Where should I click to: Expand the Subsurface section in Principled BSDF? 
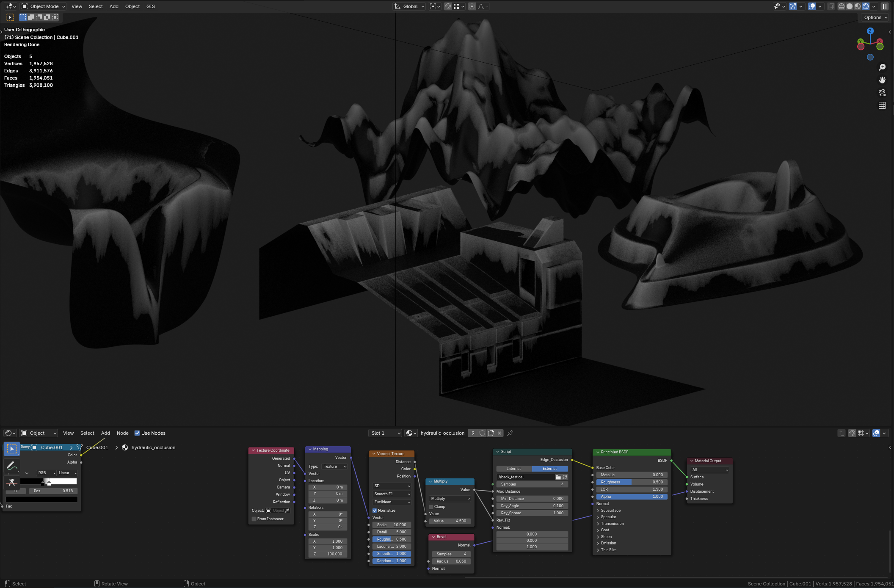click(610, 511)
